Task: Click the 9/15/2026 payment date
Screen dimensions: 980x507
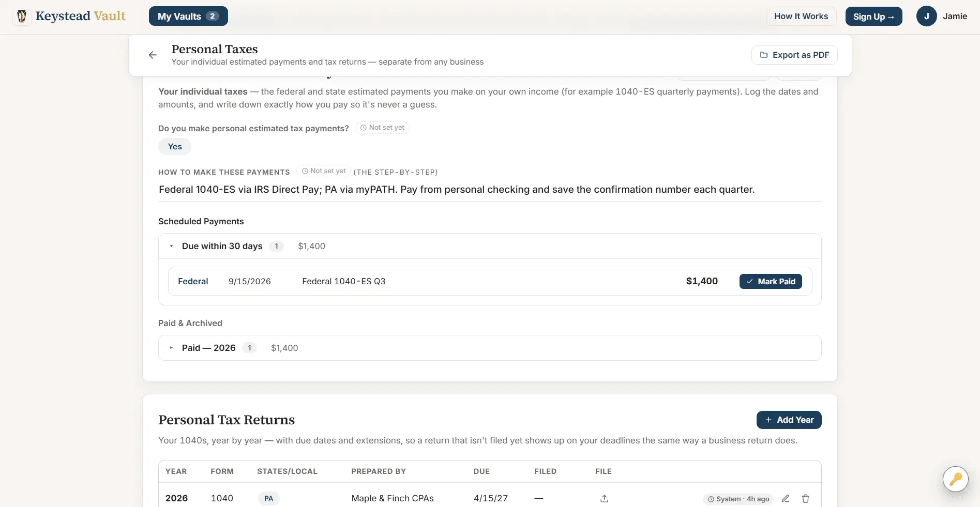Action: [x=250, y=282]
